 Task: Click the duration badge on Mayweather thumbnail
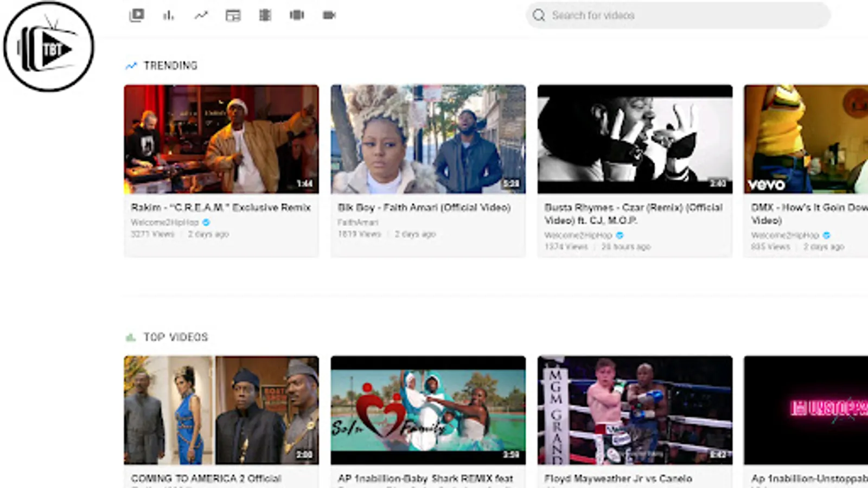pyautogui.click(x=718, y=455)
